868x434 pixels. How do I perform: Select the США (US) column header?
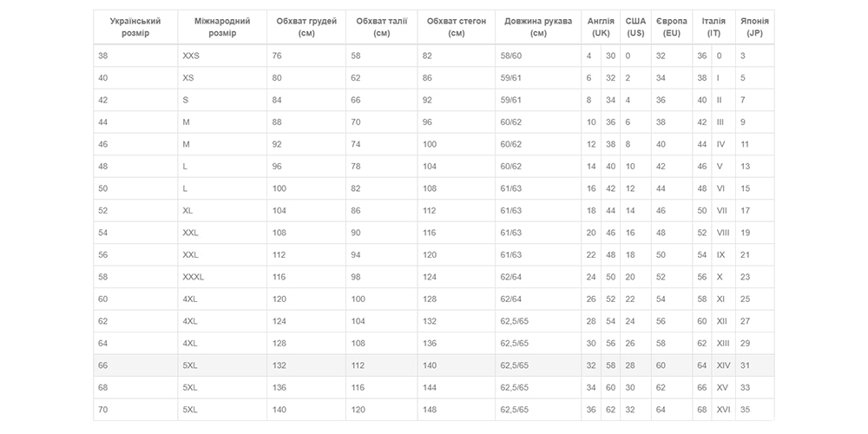tap(635, 27)
